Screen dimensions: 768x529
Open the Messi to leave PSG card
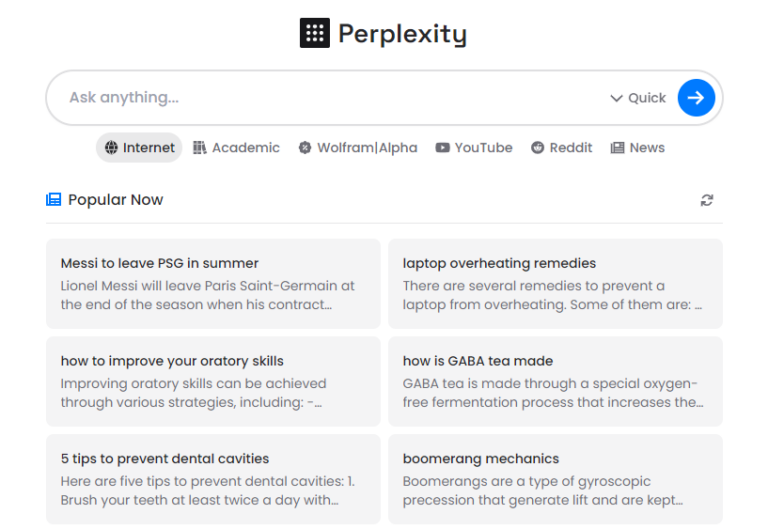(213, 284)
